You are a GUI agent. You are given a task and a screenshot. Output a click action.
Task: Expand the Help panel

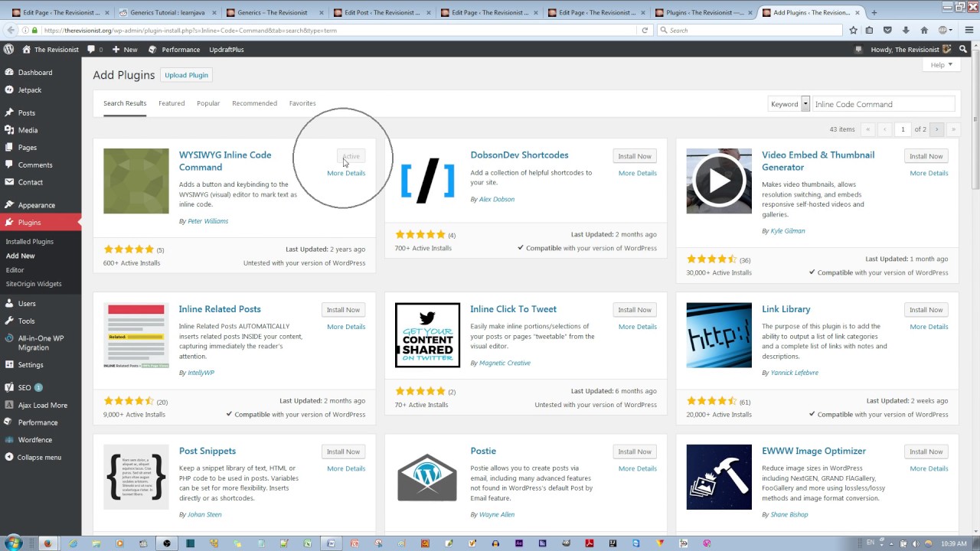point(940,64)
